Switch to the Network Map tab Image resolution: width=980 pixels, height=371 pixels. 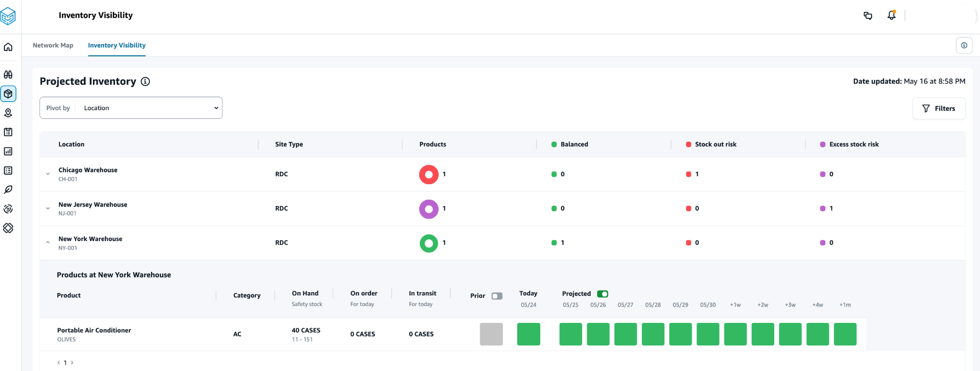pyautogui.click(x=53, y=45)
